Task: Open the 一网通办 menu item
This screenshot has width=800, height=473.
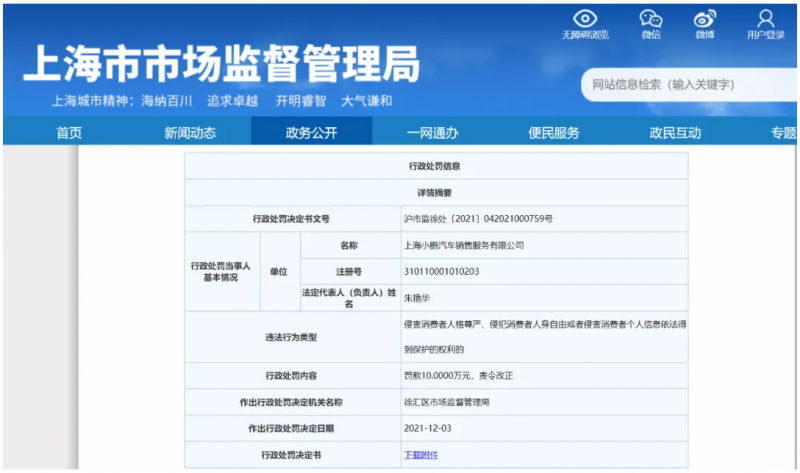Action: 432,133
